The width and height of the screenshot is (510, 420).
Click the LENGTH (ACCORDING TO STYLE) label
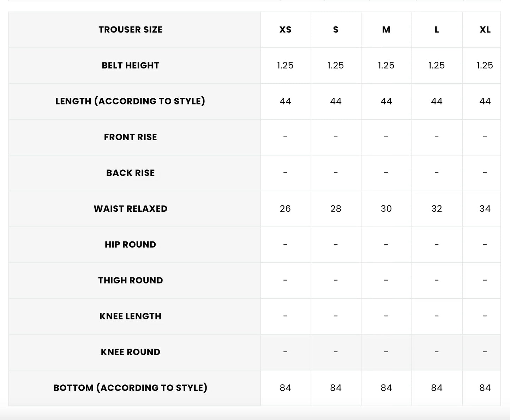coord(130,101)
